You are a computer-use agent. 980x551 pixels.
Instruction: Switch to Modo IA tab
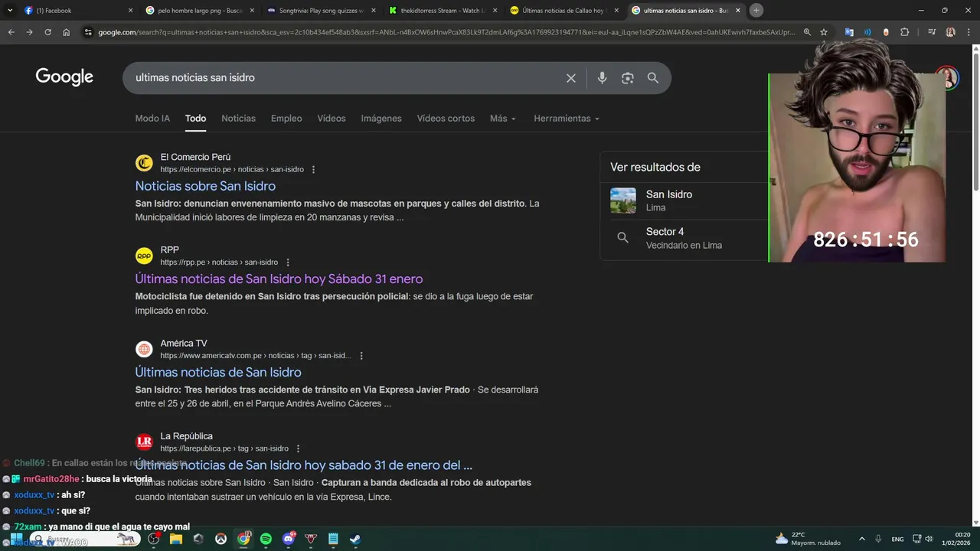click(x=152, y=119)
